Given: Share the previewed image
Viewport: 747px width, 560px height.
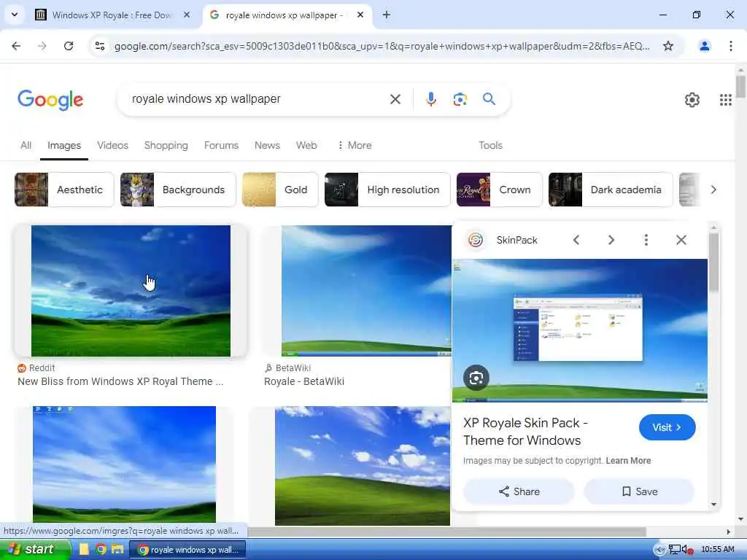Looking at the screenshot, I should (519, 491).
